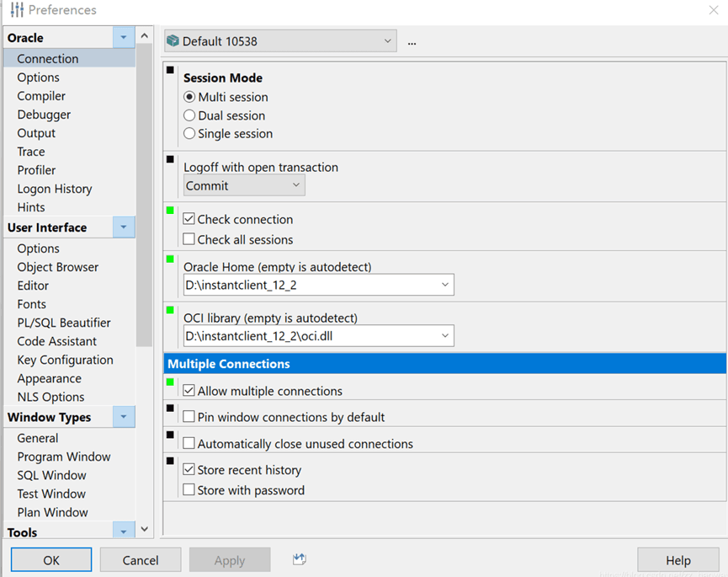Click the black indicator beside Store recent history
The width and height of the screenshot is (728, 577).
pos(170,461)
